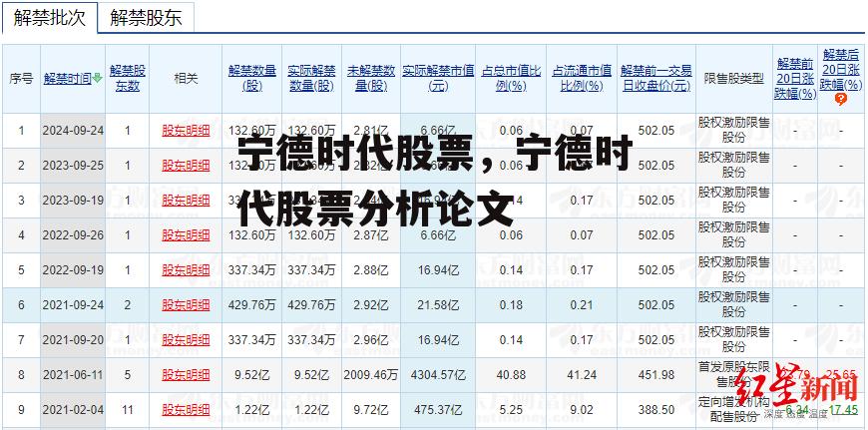Click 股权激励限售股份 in the 2021-09-24 row
868x430 pixels.
733,305
